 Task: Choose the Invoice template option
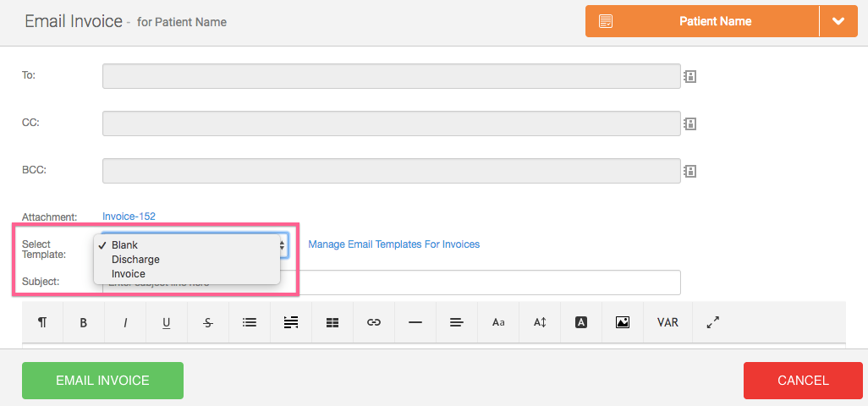coord(129,274)
